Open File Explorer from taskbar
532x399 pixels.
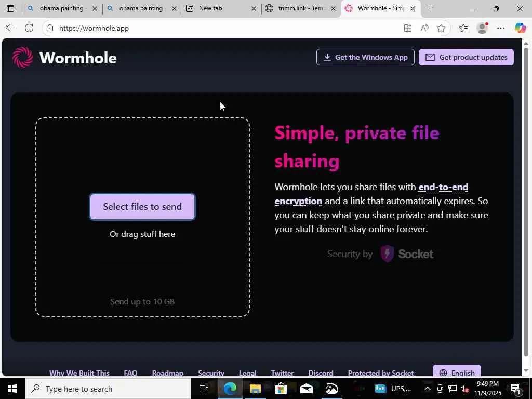click(255, 389)
